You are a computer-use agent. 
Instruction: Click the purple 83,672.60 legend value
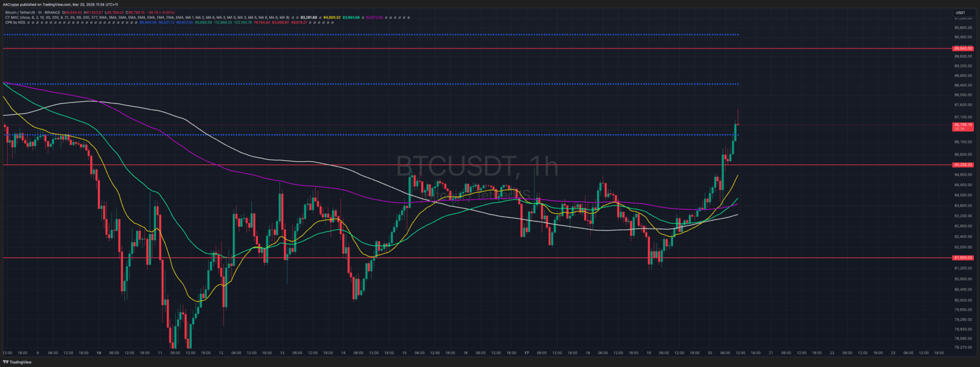click(x=374, y=17)
